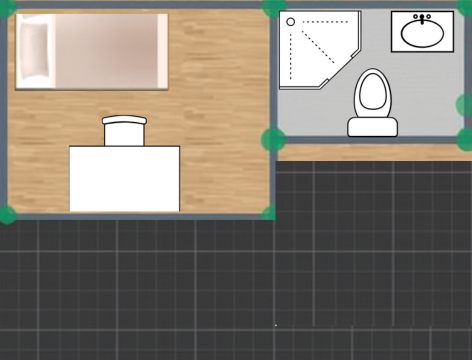Select the bathroom gray floor
Viewport: 472px width, 360px height.
tap(423, 87)
